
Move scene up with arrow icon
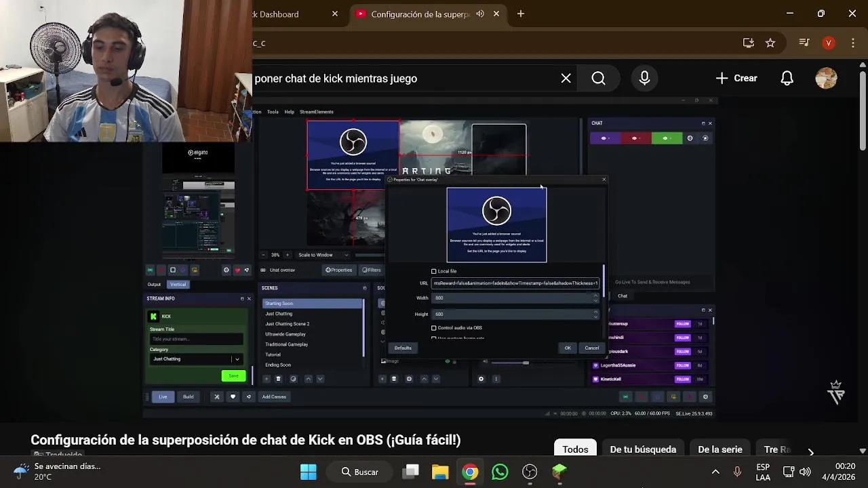point(309,379)
